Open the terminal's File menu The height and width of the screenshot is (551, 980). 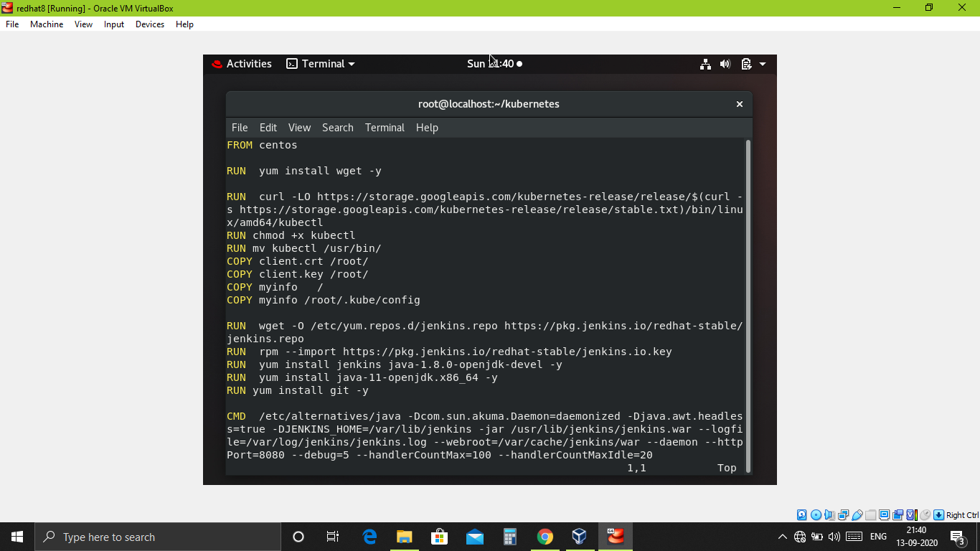240,128
